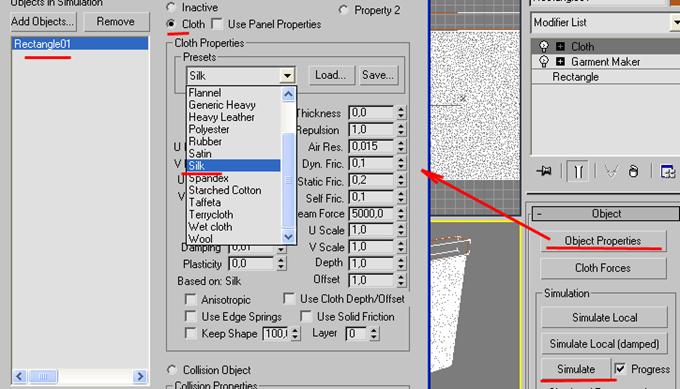Choose Taffeta preset
Viewport: 680px width, 389px height.
pyautogui.click(x=233, y=203)
